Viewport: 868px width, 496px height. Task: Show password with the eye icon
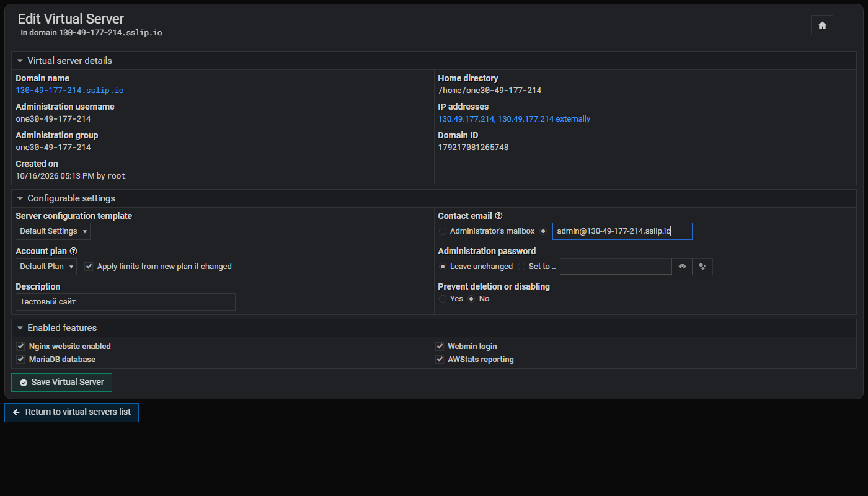682,267
